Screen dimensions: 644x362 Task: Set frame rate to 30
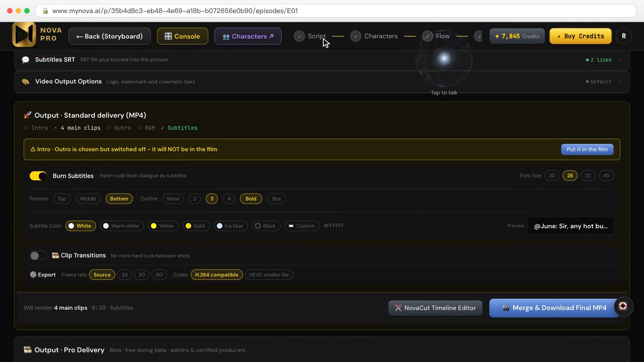142,275
